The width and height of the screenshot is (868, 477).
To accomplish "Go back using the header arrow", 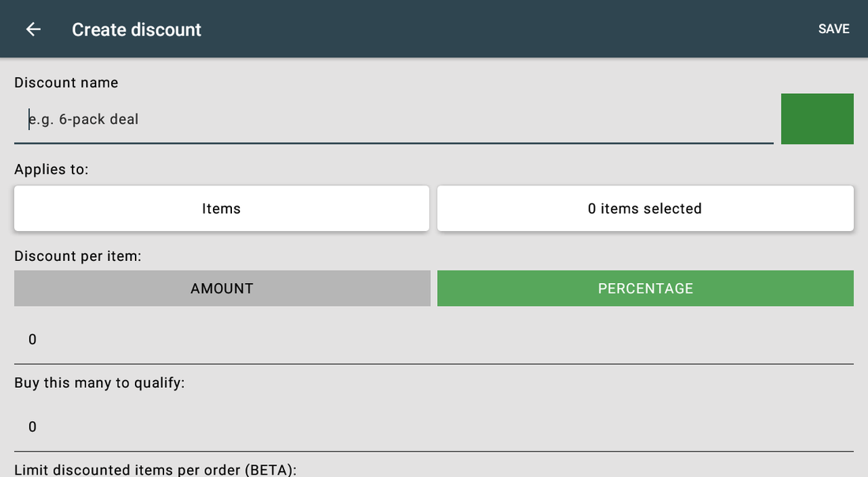I will tap(33, 29).
